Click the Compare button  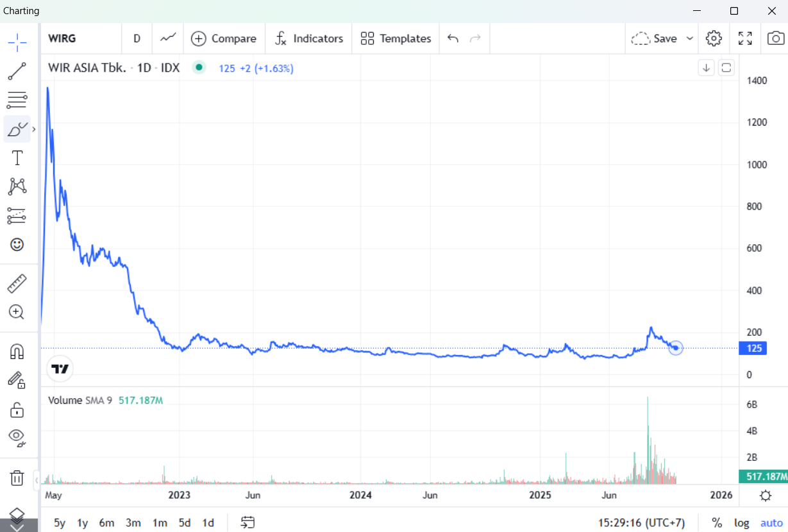point(224,38)
